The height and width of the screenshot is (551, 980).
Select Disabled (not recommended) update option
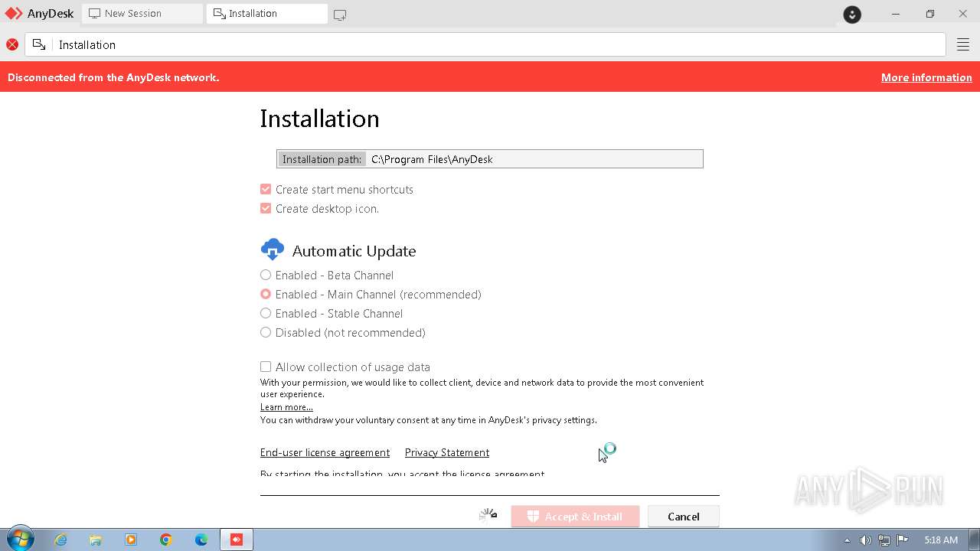tap(266, 332)
